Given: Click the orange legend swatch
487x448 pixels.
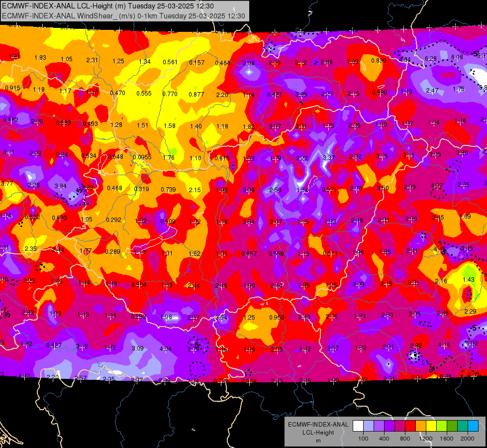Looking at the screenshot, I should pyautogui.click(x=421, y=426).
